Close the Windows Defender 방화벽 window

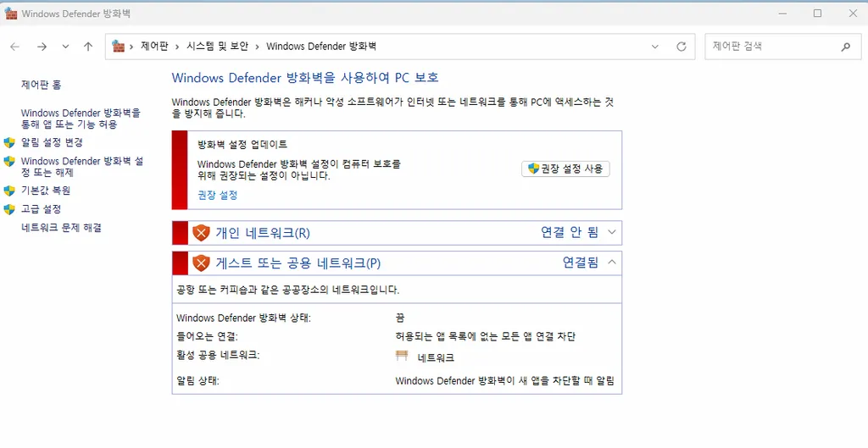tap(853, 14)
